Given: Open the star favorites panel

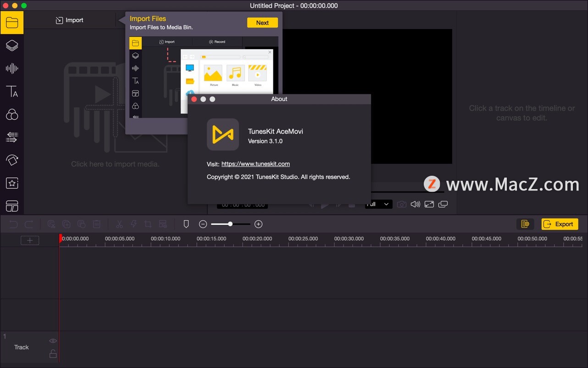Looking at the screenshot, I should click(12, 183).
